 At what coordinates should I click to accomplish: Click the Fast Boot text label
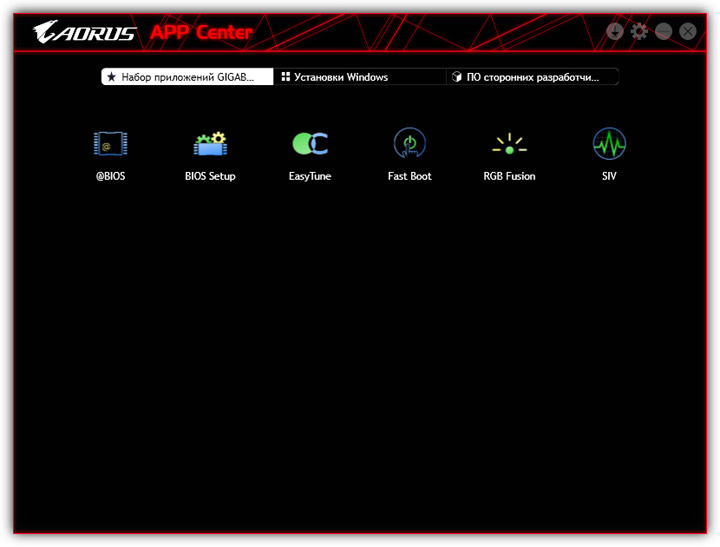(410, 176)
